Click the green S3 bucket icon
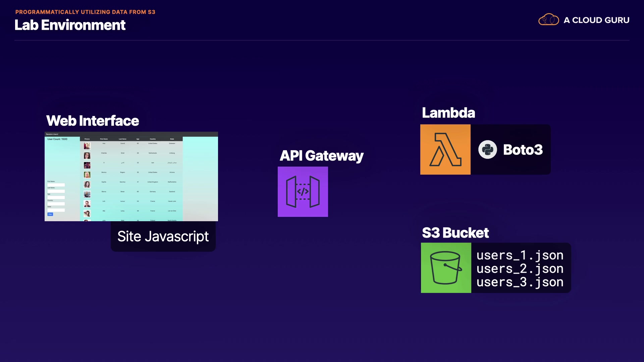Viewport: 644px width, 362px height. [x=446, y=268]
